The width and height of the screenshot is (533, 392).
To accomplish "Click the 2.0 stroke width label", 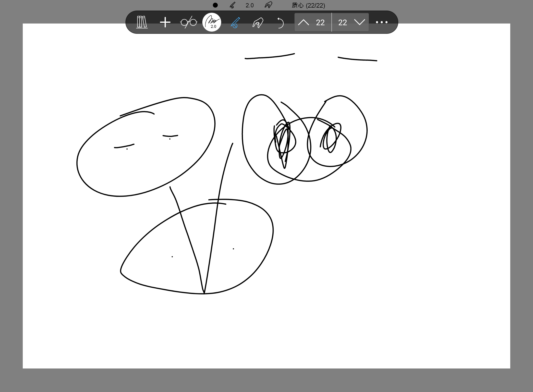I will click(250, 5).
